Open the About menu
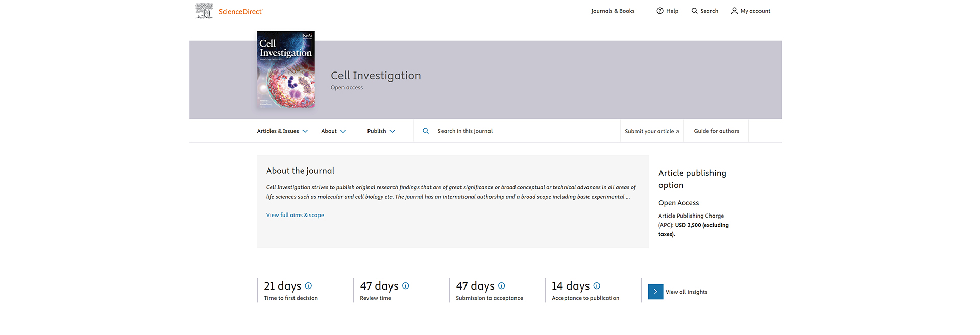The height and width of the screenshot is (335, 980). point(333,131)
